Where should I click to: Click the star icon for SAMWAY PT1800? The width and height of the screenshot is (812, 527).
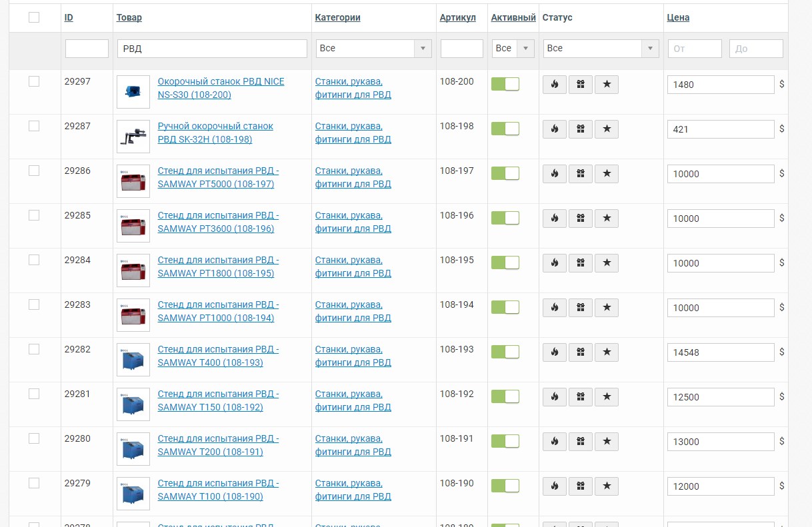tap(607, 263)
